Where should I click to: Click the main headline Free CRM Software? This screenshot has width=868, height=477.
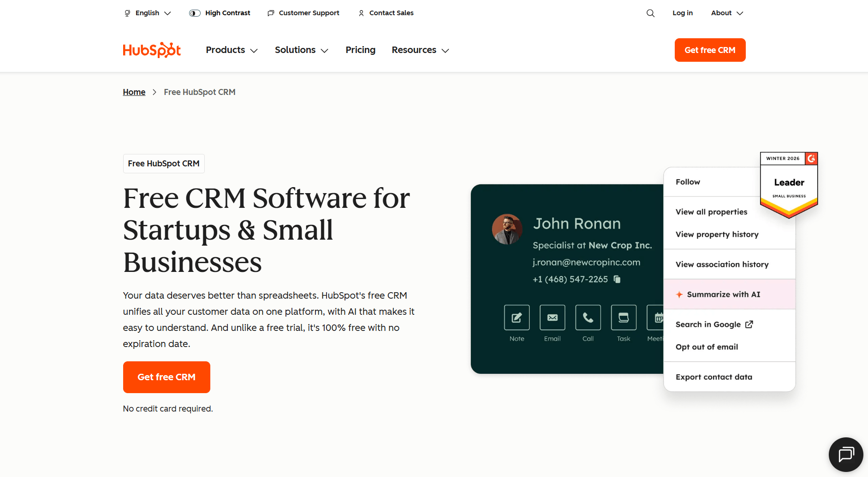[x=267, y=230]
